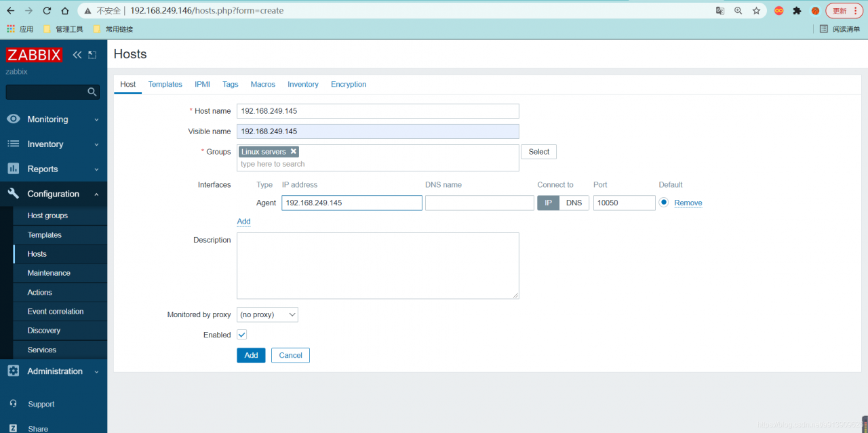
Task: Click the Port field showing 10050
Action: click(625, 203)
